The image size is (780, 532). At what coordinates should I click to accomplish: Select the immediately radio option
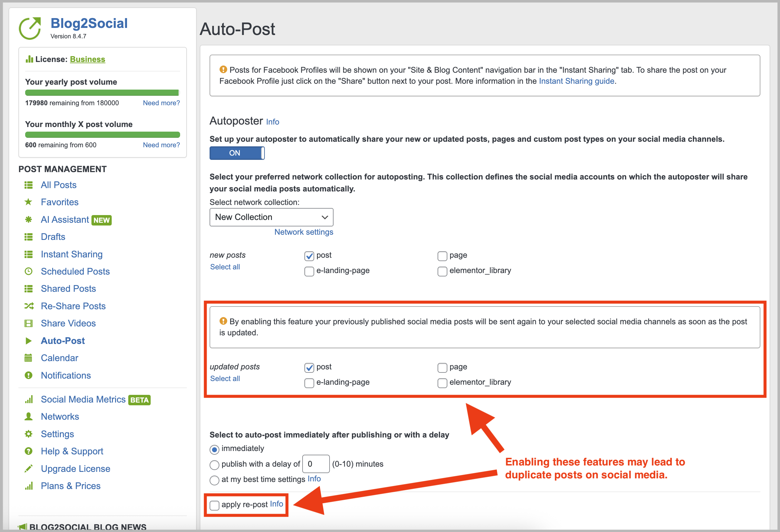(x=214, y=449)
